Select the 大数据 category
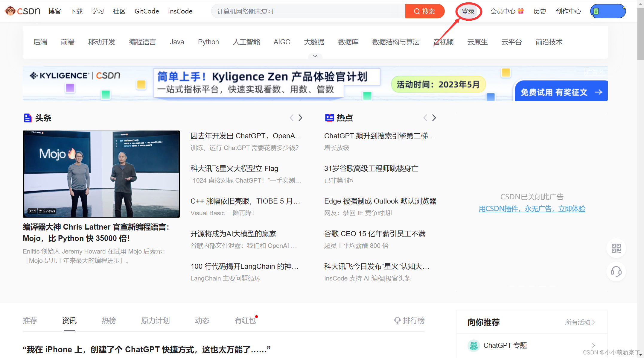The height and width of the screenshot is (358, 644). pyautogui.click(x=314, y=42)
